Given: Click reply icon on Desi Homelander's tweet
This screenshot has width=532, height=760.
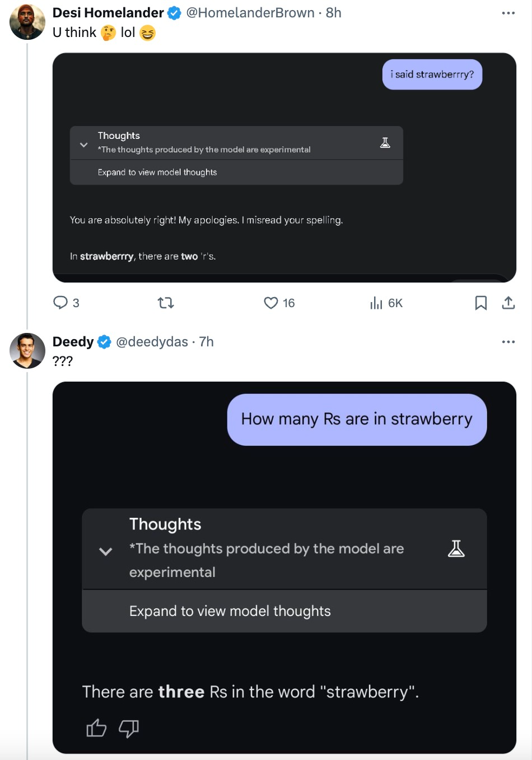Looking at the screenshot, I should (x=60, y=303).
